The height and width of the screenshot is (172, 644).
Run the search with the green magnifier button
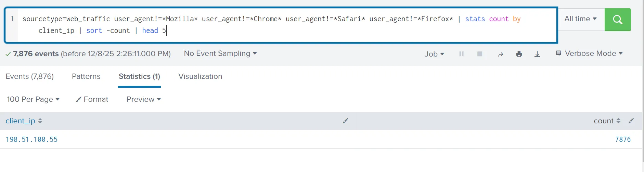(617, 20)
